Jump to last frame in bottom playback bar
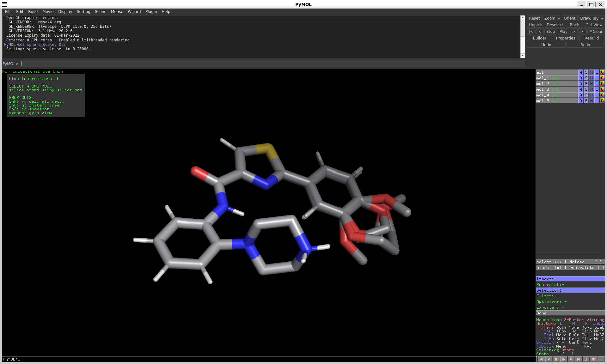 coord(578,359)
